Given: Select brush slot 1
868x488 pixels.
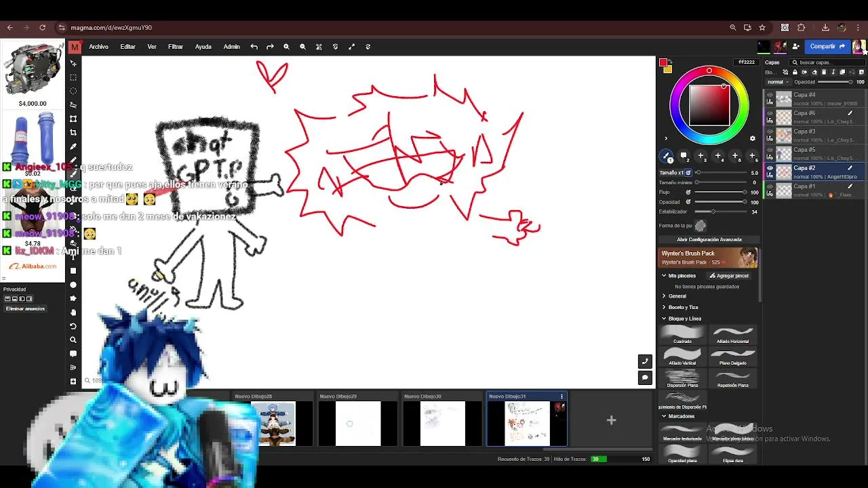Looking at the screenshot, I should (667, 156).
